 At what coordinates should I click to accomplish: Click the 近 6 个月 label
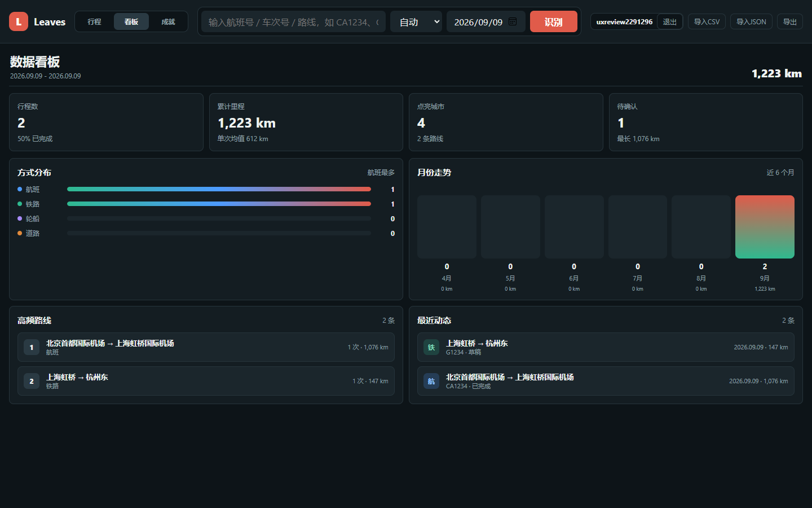pyautogui.click(x=780, y=173)
